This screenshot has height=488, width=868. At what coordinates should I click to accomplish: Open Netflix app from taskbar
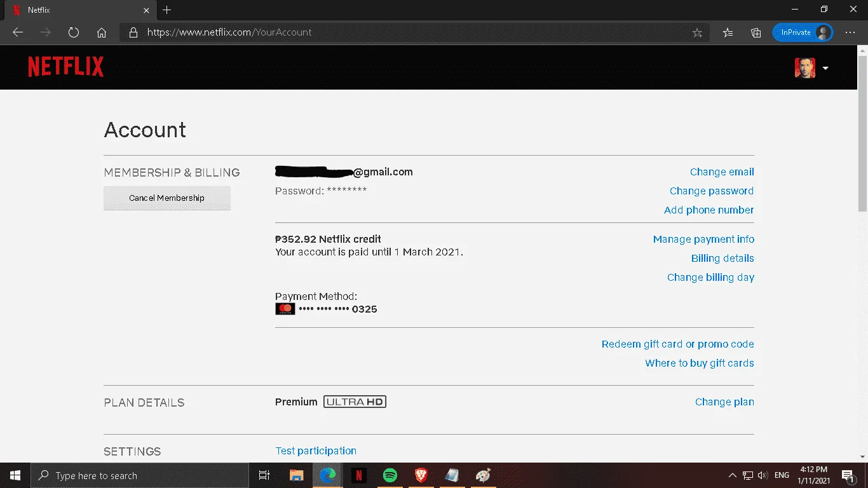coord(358,475)
